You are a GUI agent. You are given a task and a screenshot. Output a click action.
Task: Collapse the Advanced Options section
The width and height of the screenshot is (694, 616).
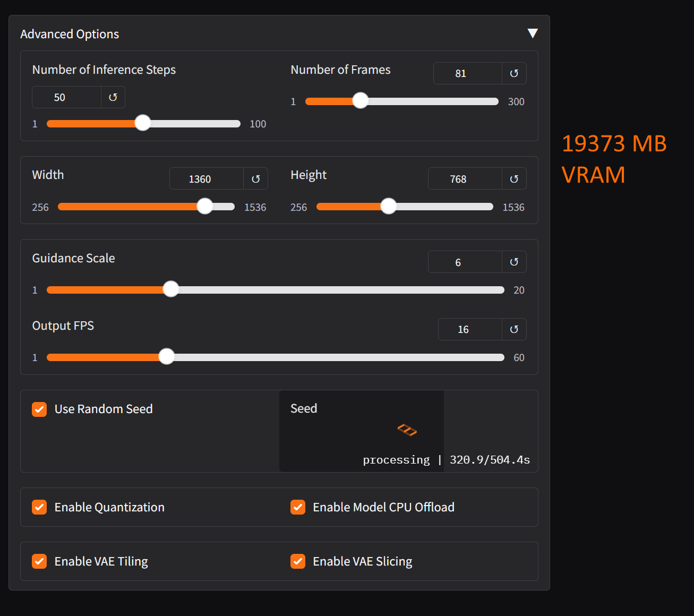click(x=533, y=33)
